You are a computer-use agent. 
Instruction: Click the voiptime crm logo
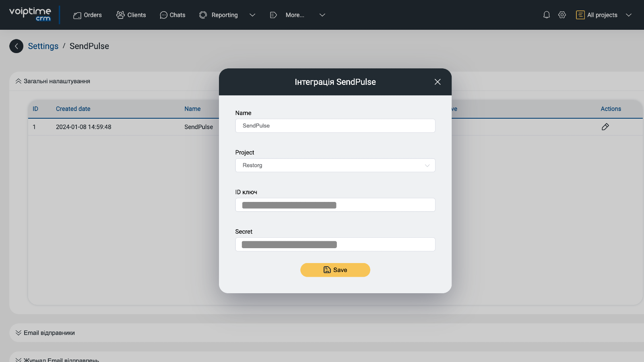point(30,14)
